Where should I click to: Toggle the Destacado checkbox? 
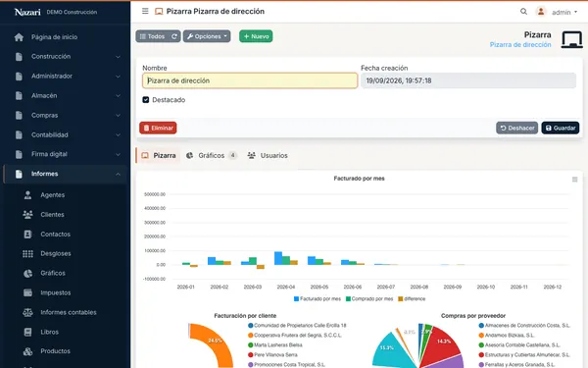[146, 100]
